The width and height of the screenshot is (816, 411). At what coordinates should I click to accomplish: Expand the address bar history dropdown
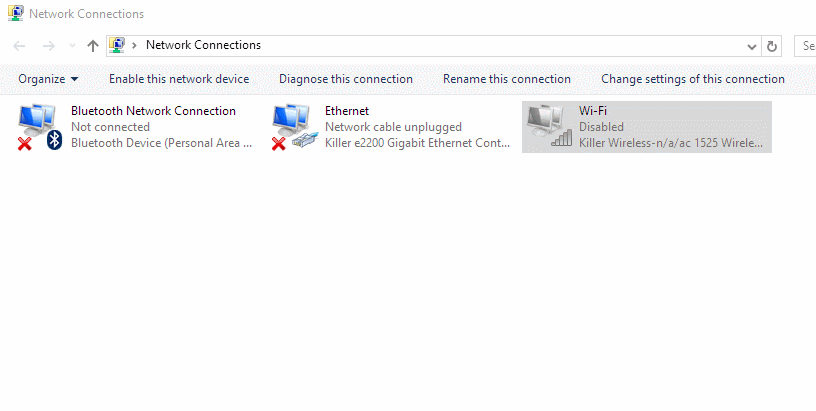[751, 47]
